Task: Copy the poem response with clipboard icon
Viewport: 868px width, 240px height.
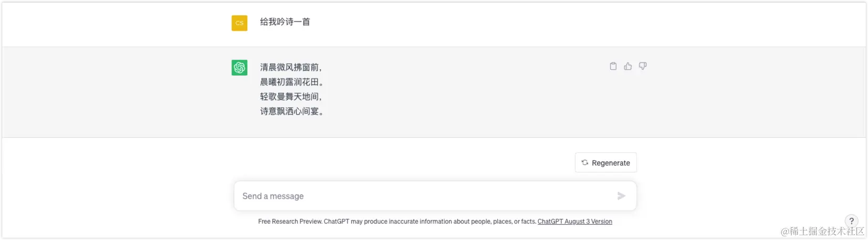Action: point(613,66)
